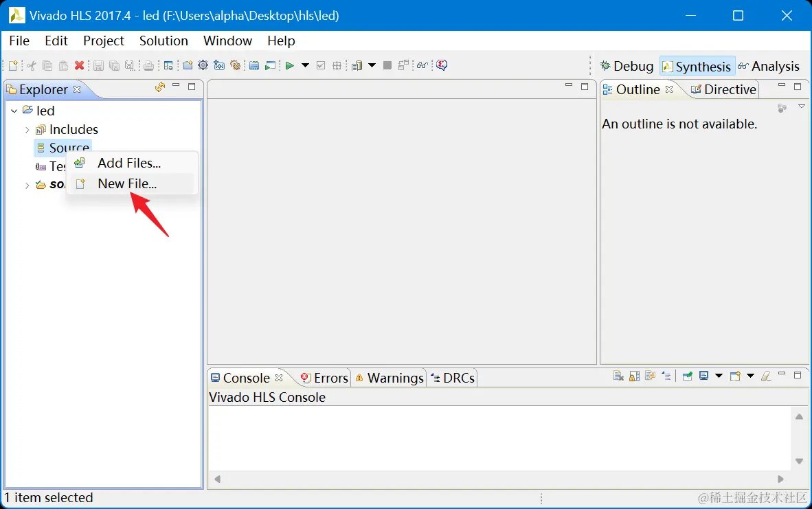Viewport: 812px width, 509px height.
Task: Click the red speech bubble toolbar icon
Action: [x=442, y=65]
